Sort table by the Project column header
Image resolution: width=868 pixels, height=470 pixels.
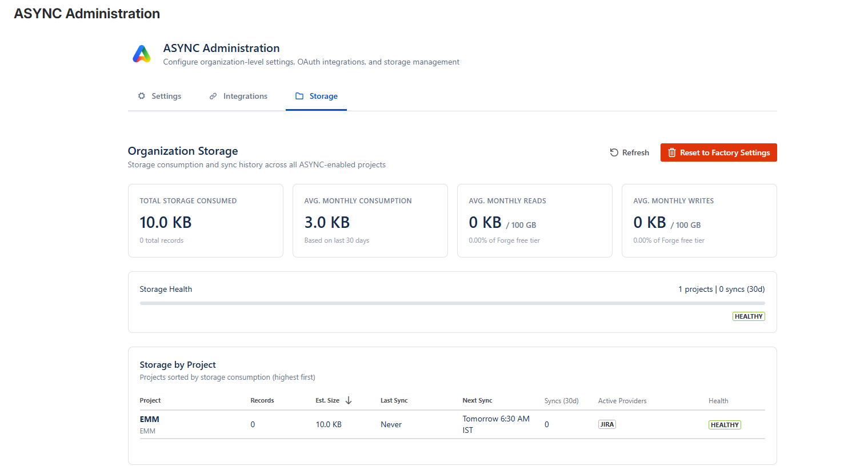(x=150, y=400)
